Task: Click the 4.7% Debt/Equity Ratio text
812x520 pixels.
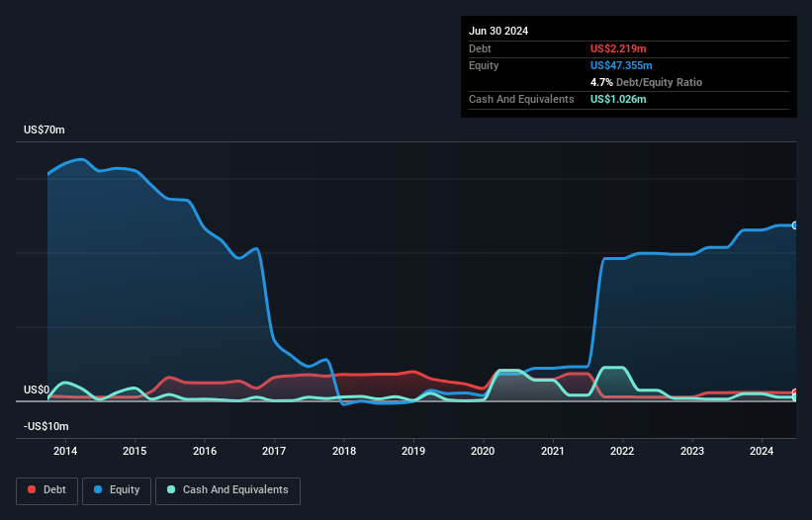Action: [646, 82]
